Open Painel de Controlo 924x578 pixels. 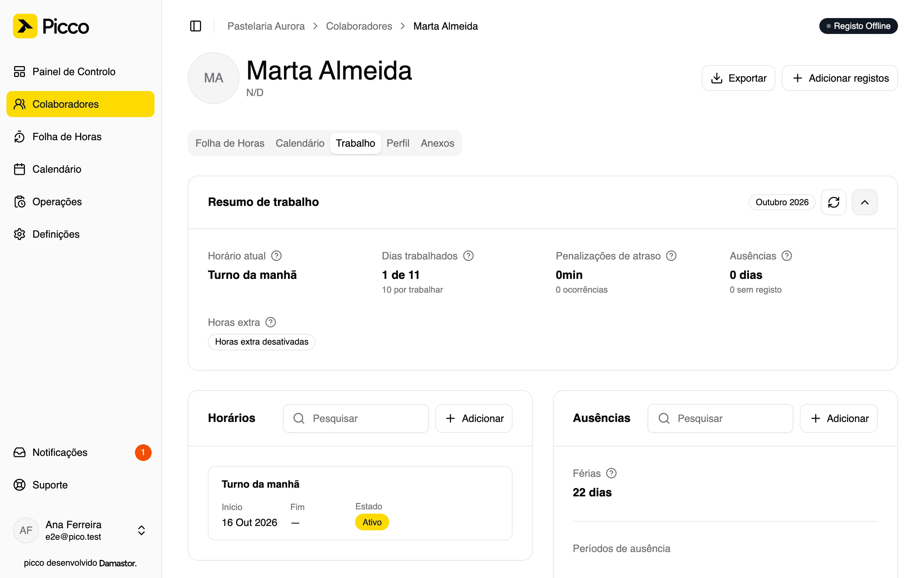click(x=80, y=72)
